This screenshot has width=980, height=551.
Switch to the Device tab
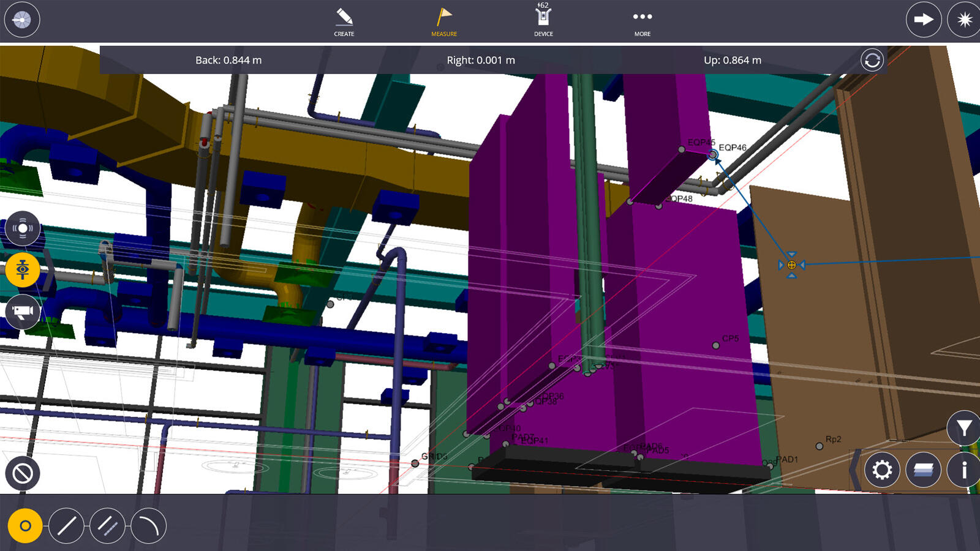pos(543,18)
